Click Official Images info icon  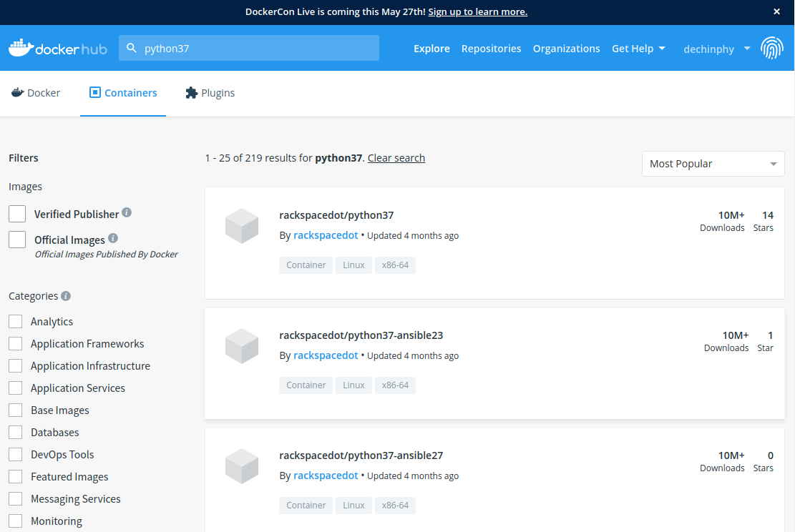pos(113,237)
